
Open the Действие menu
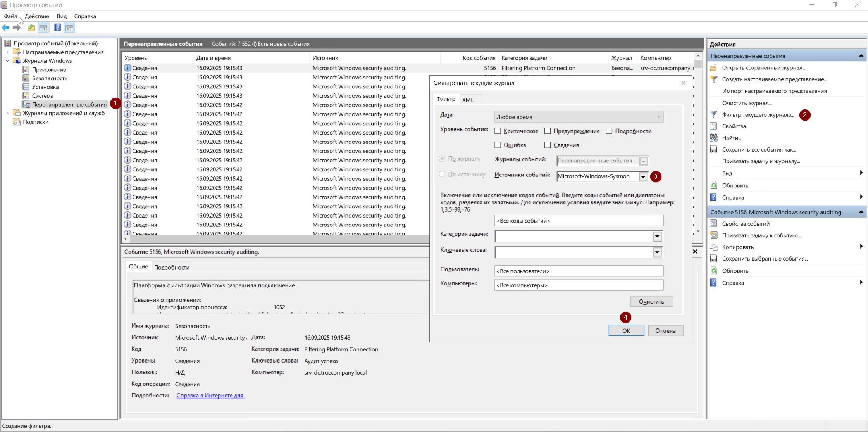pos(37,16)
